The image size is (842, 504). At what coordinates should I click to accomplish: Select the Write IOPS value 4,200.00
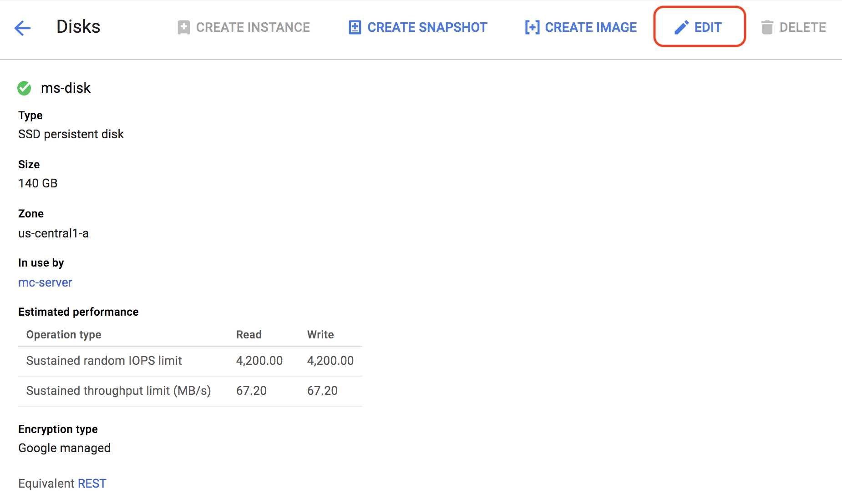[330, 361]
